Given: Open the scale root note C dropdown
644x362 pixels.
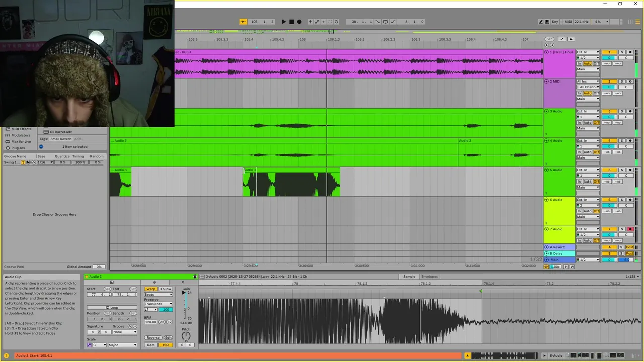Looking at the screenshot, I should pos(100,345).
